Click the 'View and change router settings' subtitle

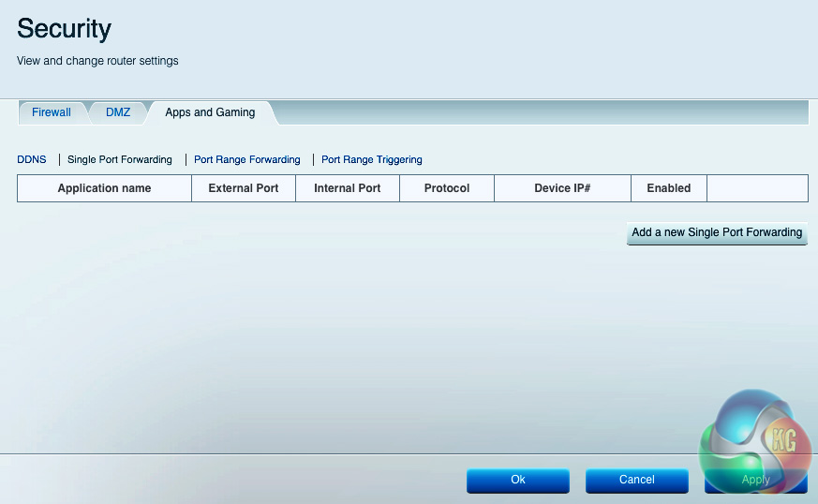tap(97, 61)
